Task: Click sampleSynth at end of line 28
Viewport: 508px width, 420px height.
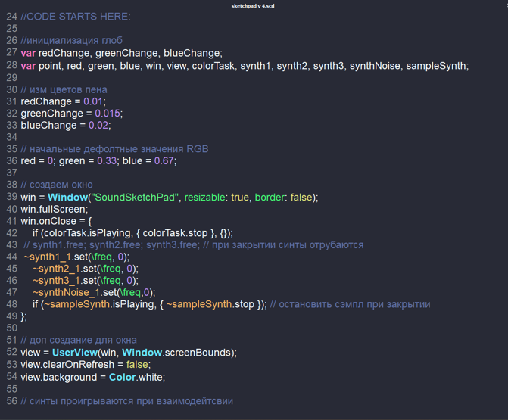Action: pyautogui.click(x=437, y=66)
